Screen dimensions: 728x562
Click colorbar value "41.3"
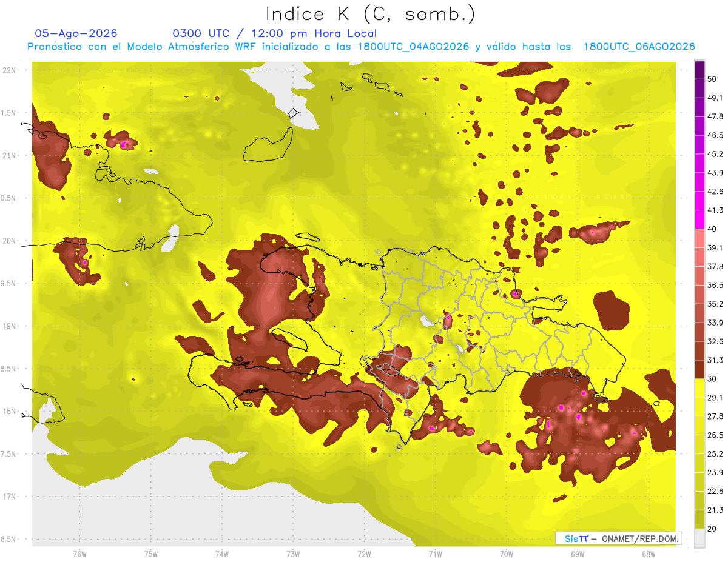(715, 210)
